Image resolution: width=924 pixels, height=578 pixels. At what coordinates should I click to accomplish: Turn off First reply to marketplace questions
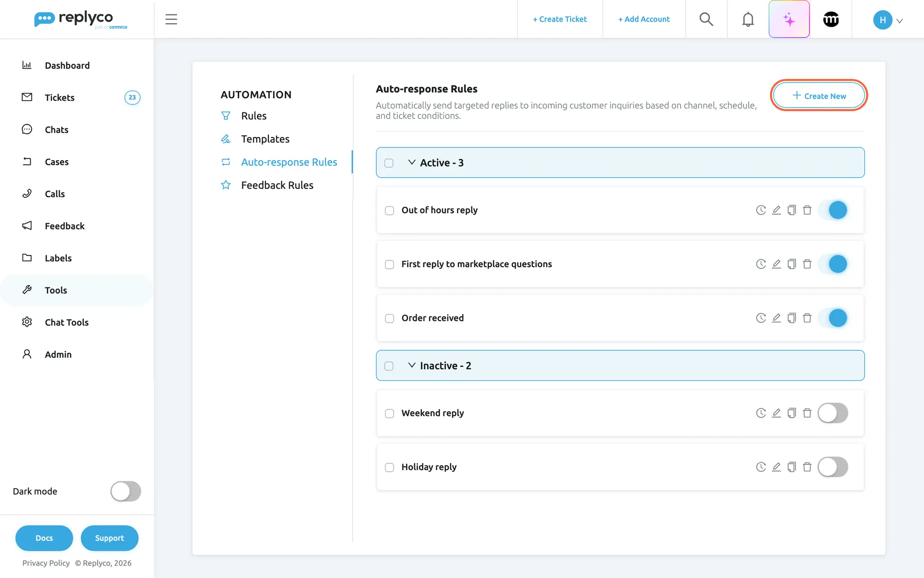(x=833, y=264)
